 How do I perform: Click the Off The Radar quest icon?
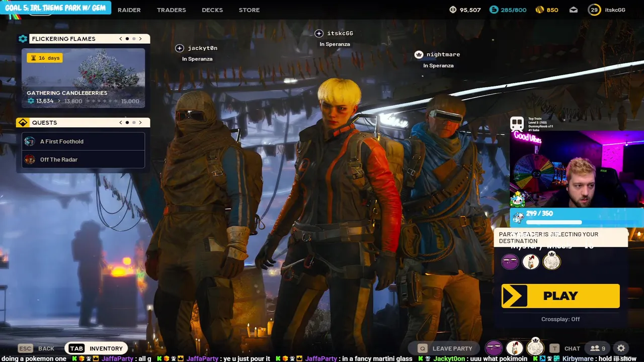coord(30,159)
